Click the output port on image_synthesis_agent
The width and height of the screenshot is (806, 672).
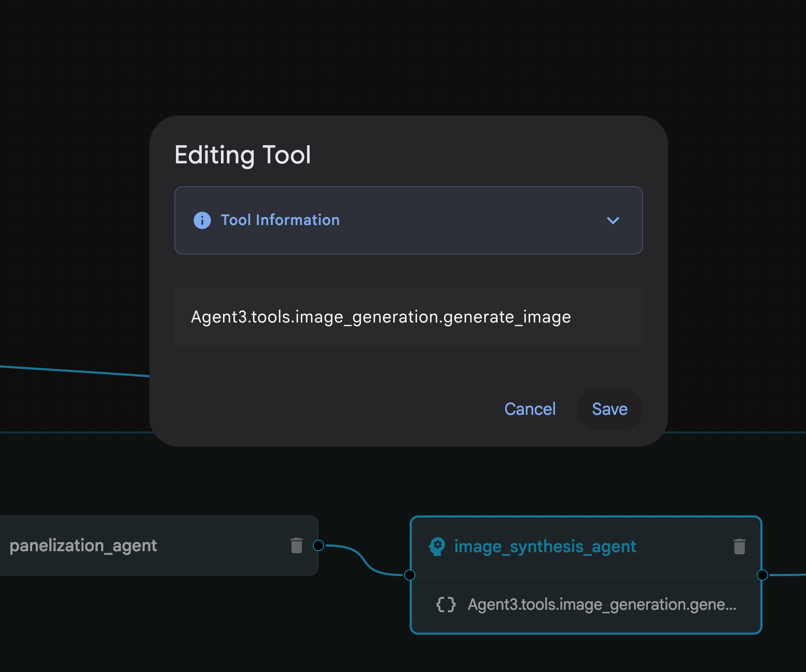762,575
